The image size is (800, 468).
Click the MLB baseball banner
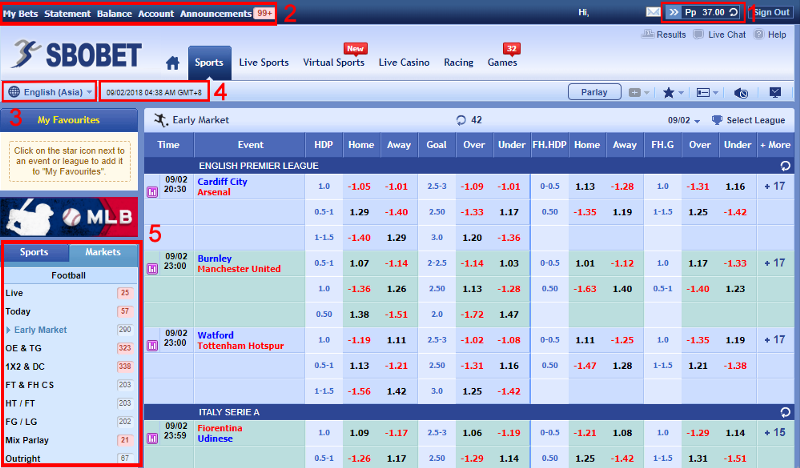click(69, 217)
